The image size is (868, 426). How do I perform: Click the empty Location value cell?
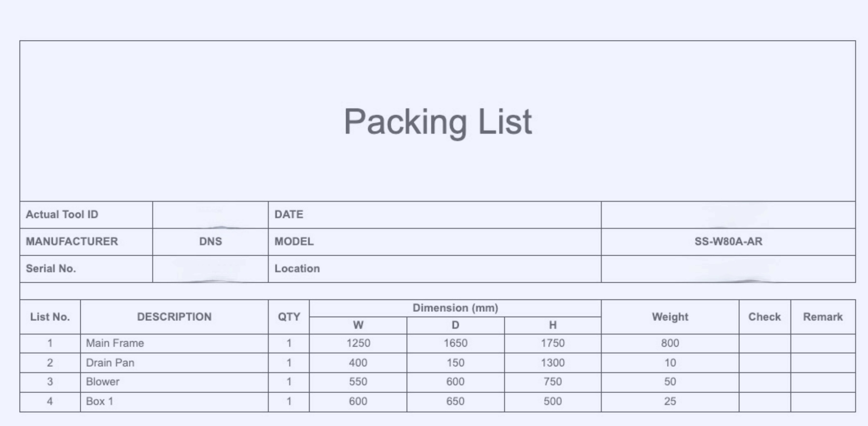point(728,269)
